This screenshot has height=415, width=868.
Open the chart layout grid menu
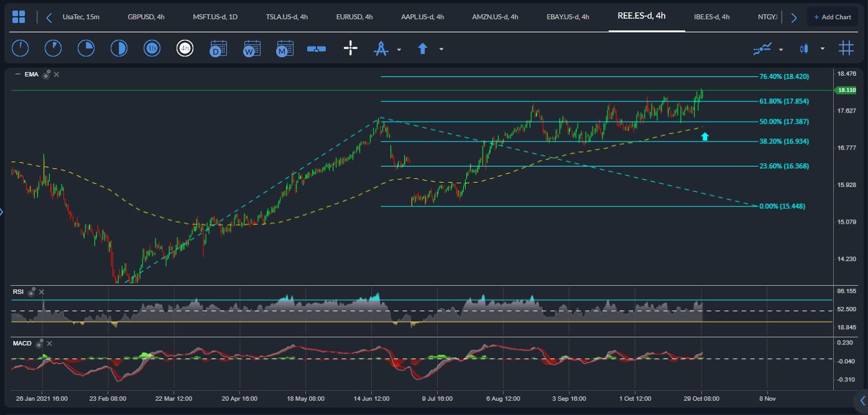pyautogui.click(x=19, y=17)
